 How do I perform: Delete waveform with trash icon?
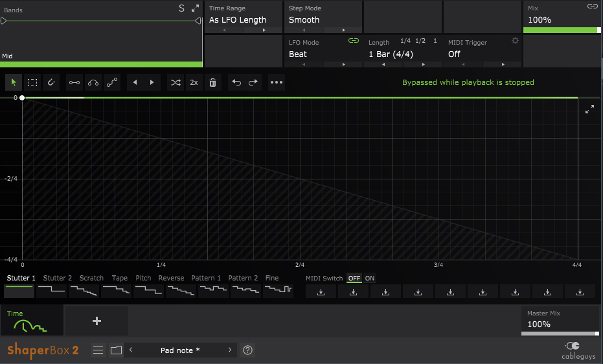coord(212,82)
